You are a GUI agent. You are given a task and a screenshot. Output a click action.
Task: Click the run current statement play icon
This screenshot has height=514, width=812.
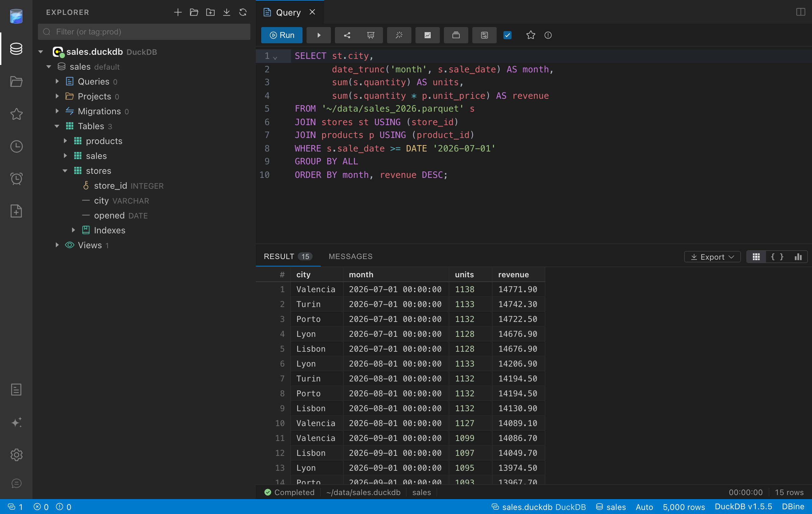[x=318, y=35]
